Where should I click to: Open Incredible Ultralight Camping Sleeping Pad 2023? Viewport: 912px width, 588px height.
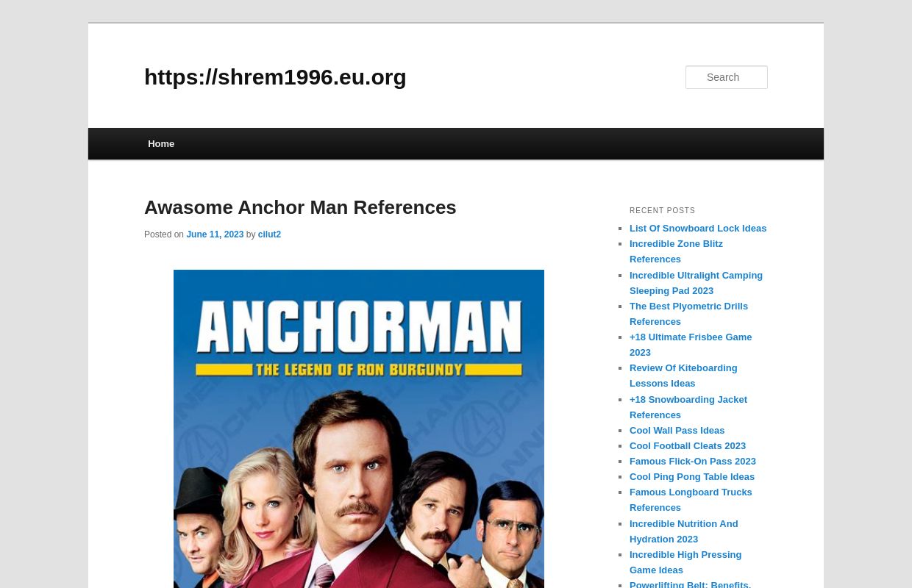tap(696, 283)
